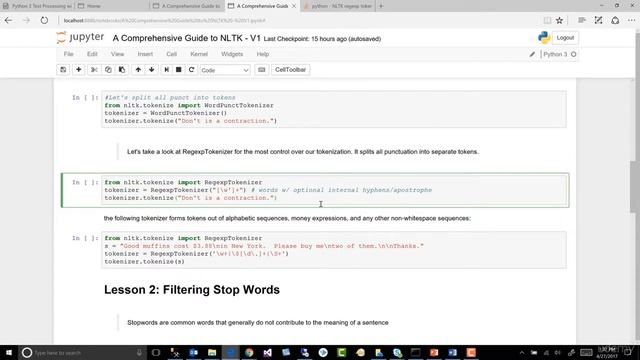Open the Insert menu
This screenshot has height=360, width=640.
[145, 54]
